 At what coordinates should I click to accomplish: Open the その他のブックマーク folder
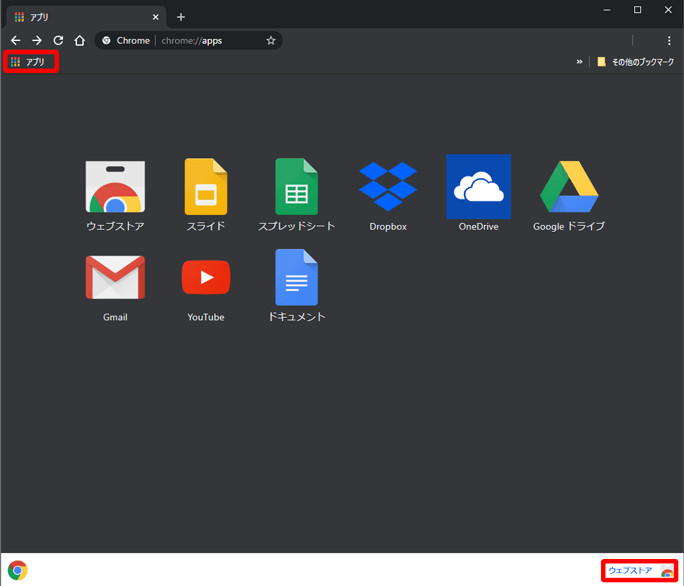click(x=636, y=62)
